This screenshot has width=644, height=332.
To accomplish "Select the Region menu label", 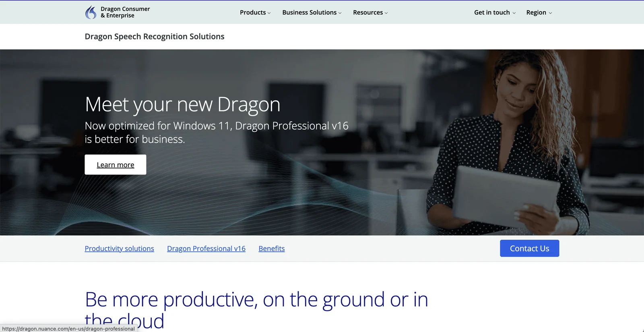I will [536, 12].
